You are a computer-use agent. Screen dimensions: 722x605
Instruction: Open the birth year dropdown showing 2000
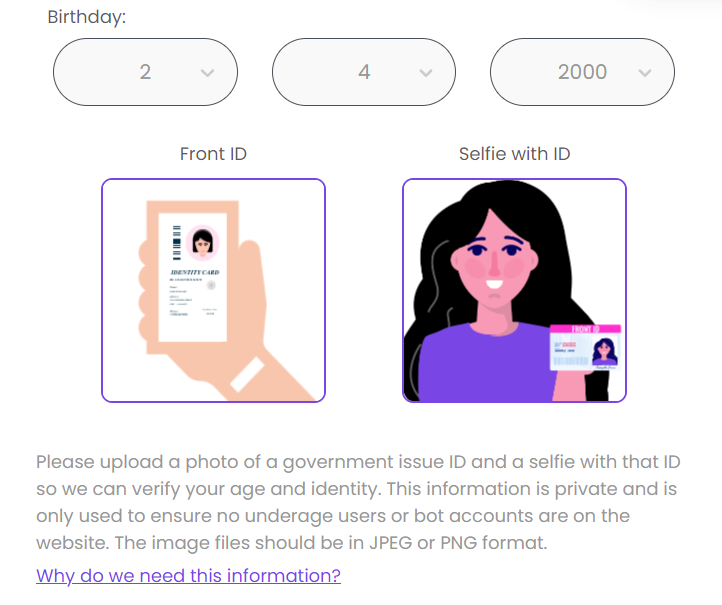[x=582, y=72]
